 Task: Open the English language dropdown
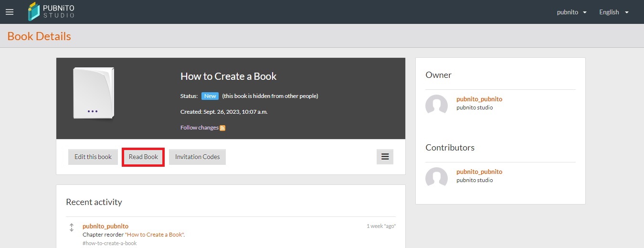pyautogui.click(x=613, y=12)
